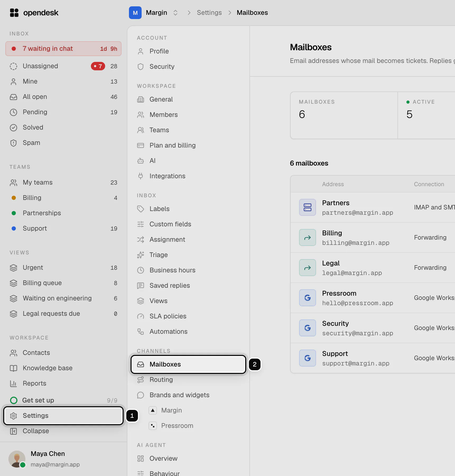Open the Spam shield icon
The image size is (455, 476).
click(x=13, y=143)
